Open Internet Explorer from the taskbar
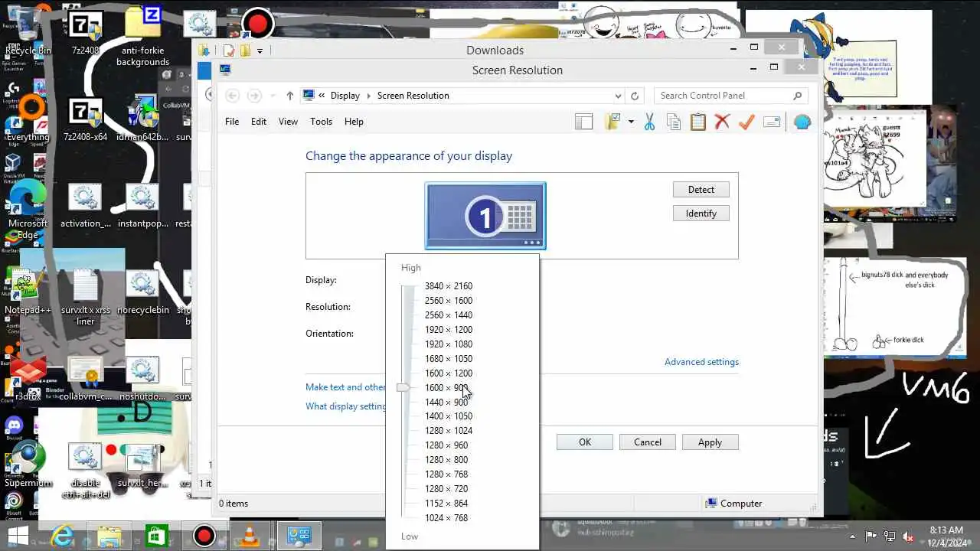The image size is (980, 551). click(61, 536)
